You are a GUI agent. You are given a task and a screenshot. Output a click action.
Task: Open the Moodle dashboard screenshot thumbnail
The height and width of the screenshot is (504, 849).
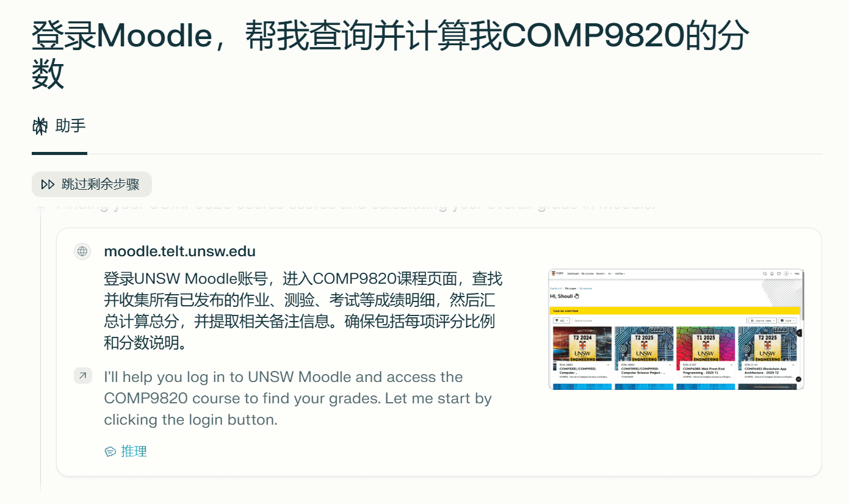pos(676,328)
